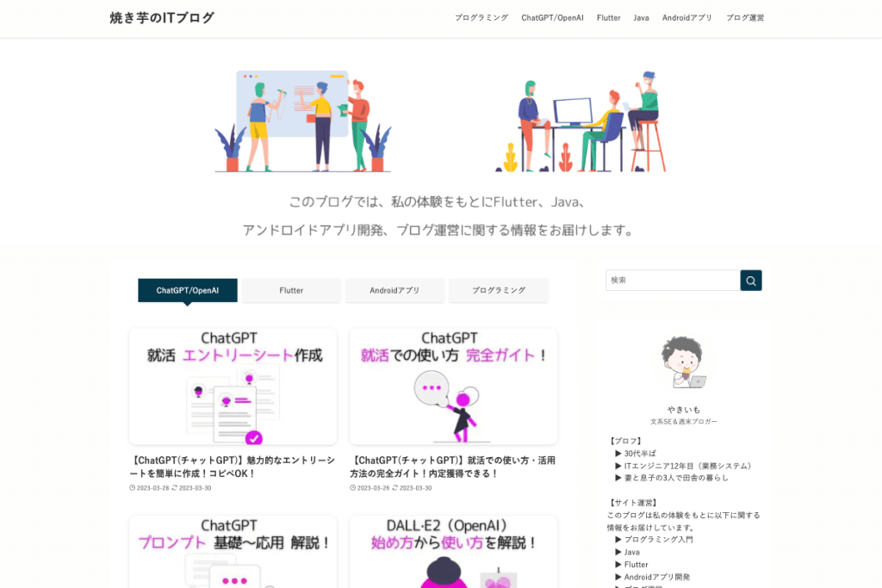Show the プログラミング category tab
This screenshot has width=882, height=588.
(498, 291)
